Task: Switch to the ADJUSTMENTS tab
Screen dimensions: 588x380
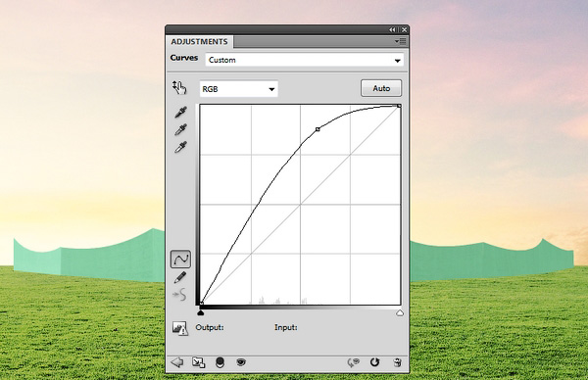Action: [x=199, y=41]
